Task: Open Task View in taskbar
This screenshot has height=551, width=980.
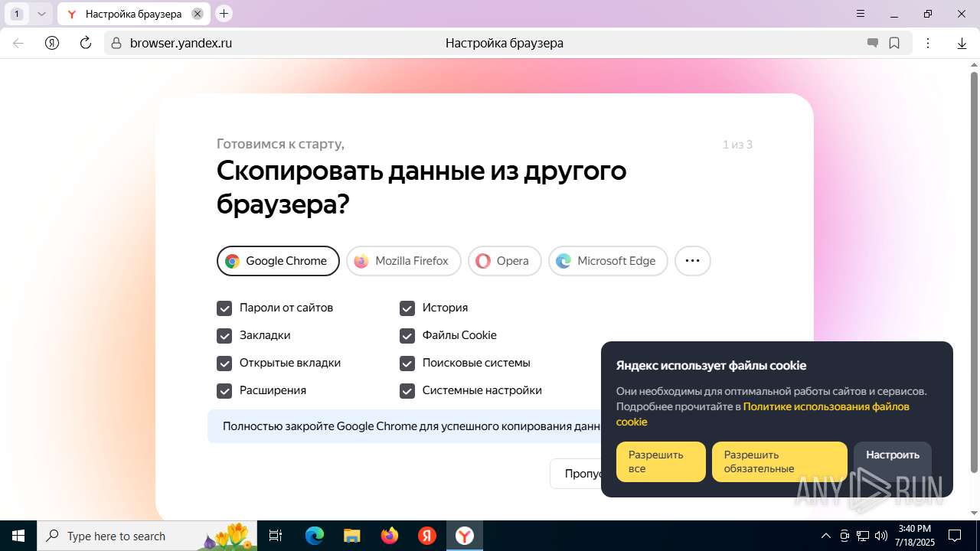Action: (x=276, y=536)
